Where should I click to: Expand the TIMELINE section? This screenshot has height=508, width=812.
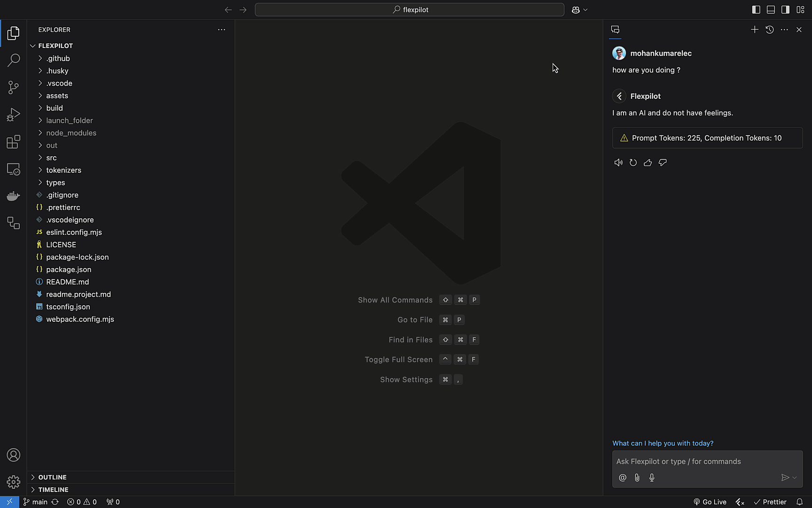click(53, 490)
